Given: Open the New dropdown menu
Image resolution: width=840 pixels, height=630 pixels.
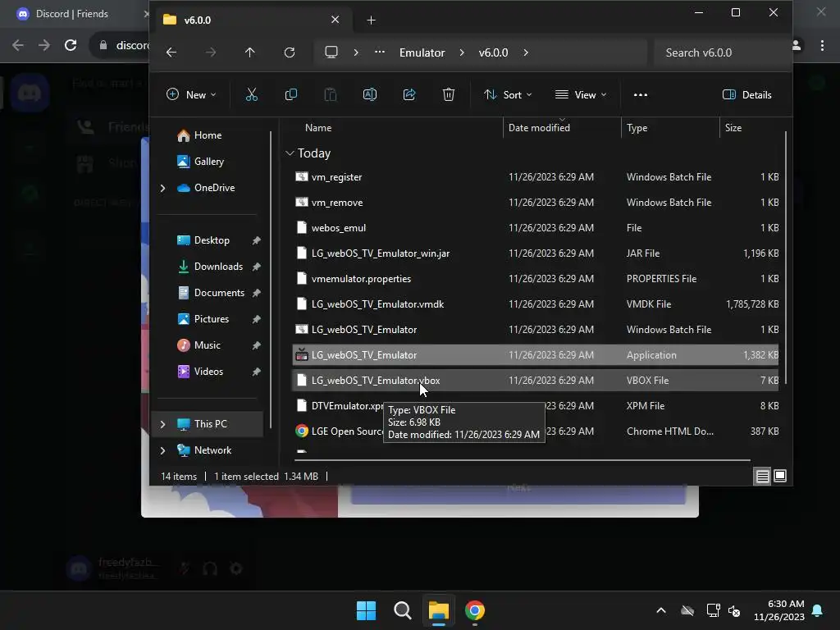Looking at the screenshot, I should tap(191, 95).
